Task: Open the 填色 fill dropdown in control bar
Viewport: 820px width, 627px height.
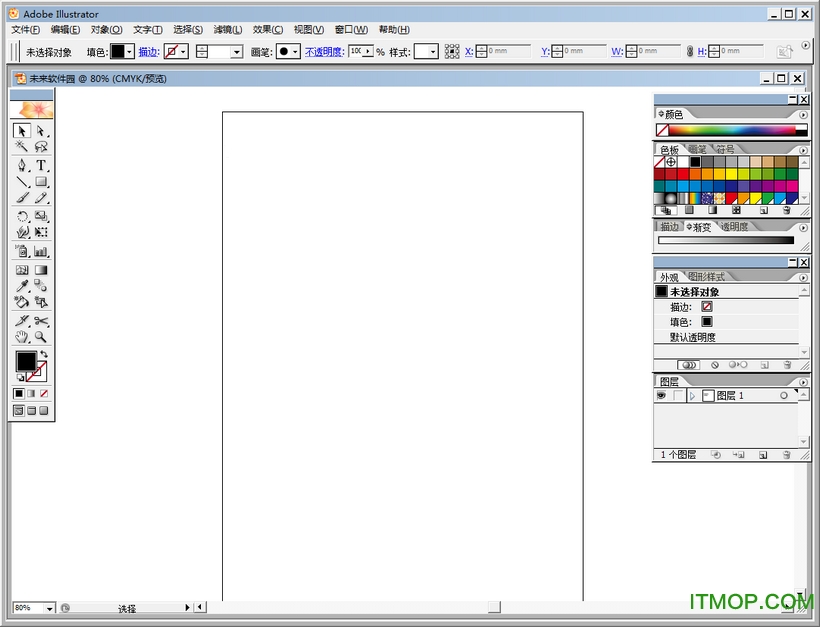Action: [129, 52]
